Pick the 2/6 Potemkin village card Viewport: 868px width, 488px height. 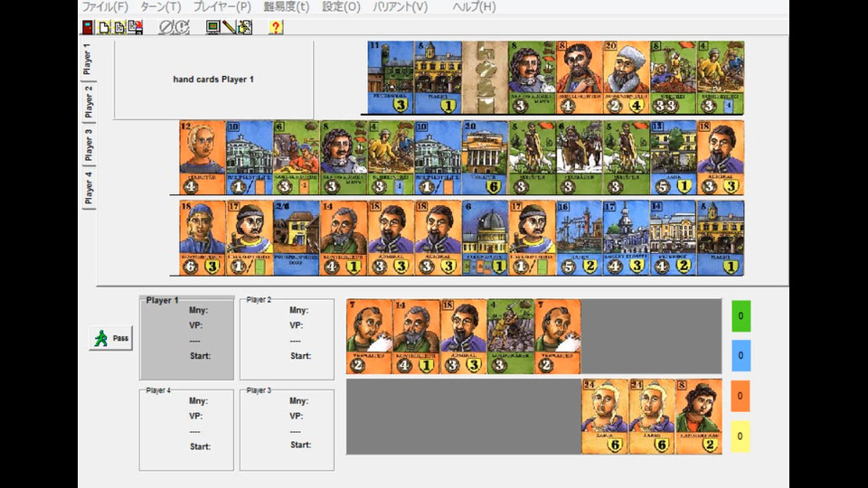297,238
